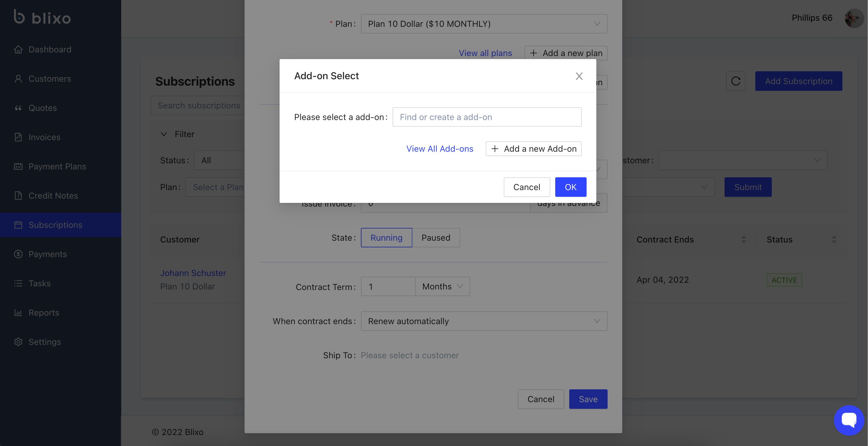
Task: Click the Settings gear icon in sidebar
Action: click(18, 342)
